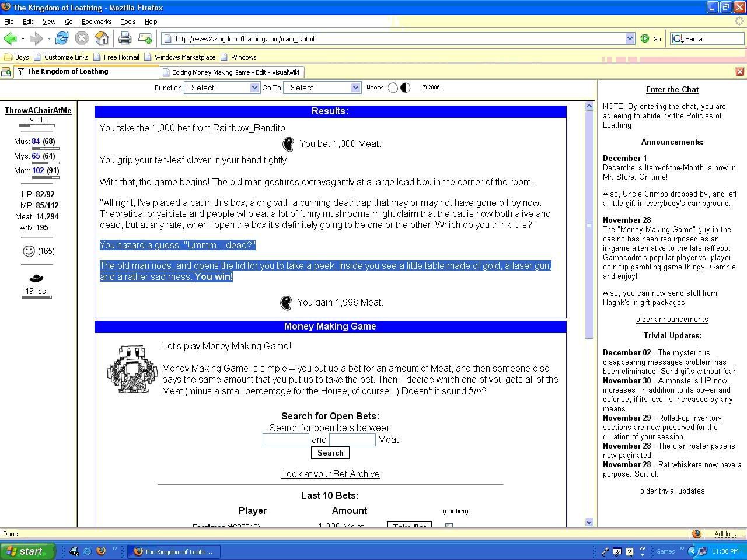
Task: Open the Forward button history dropdown arrow
Action: point(49,39)
